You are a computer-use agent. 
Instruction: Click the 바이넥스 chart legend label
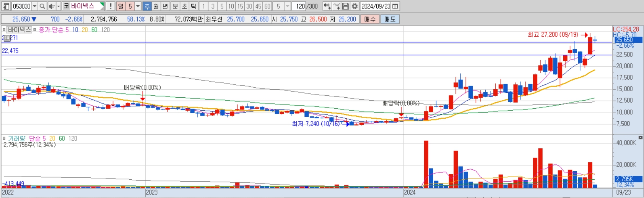[x=20, y=30]
